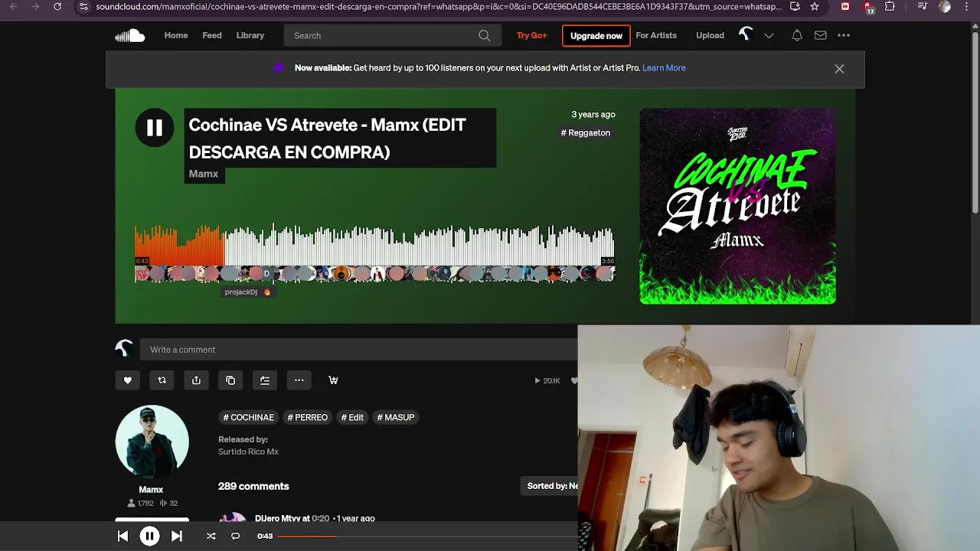Screen dimensions: 980x551
Task: Reload the page in the browser
Action: (57, 6)
